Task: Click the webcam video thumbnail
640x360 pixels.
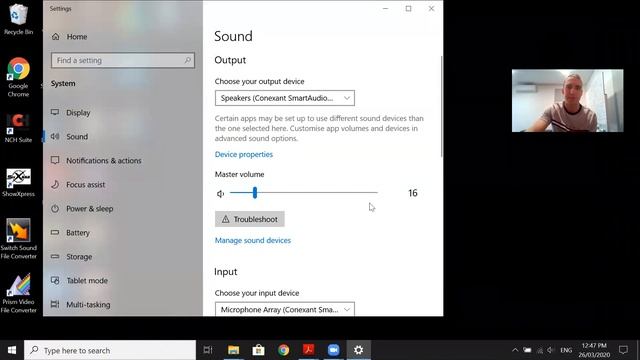Action: tap(567, 100)
